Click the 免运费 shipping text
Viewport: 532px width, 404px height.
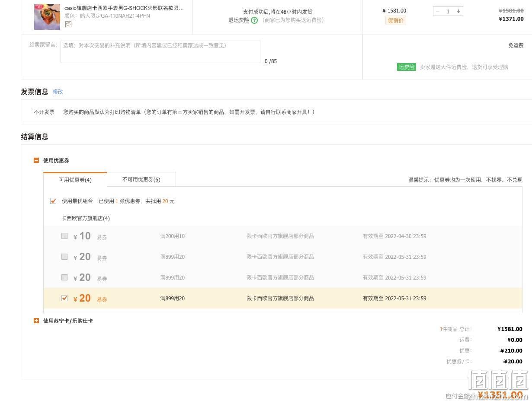516,45
